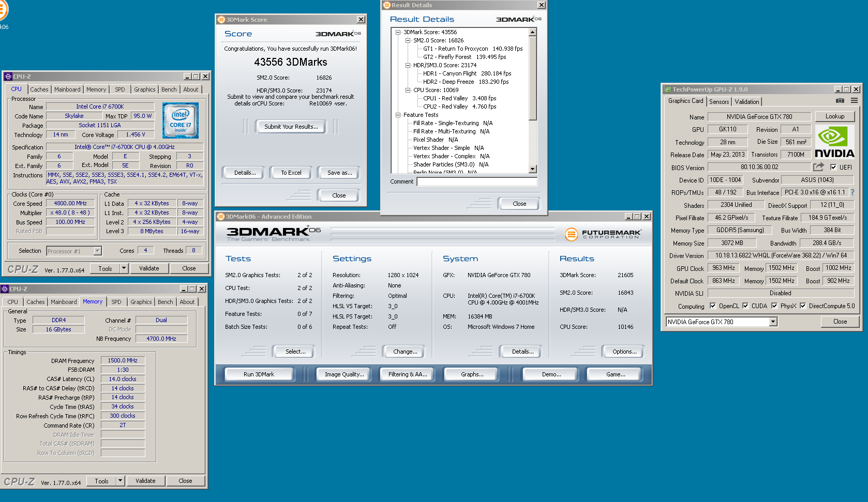This screenshot has width=868, height=502.
Task: Click the To Excel button
Action: point(291,173)
